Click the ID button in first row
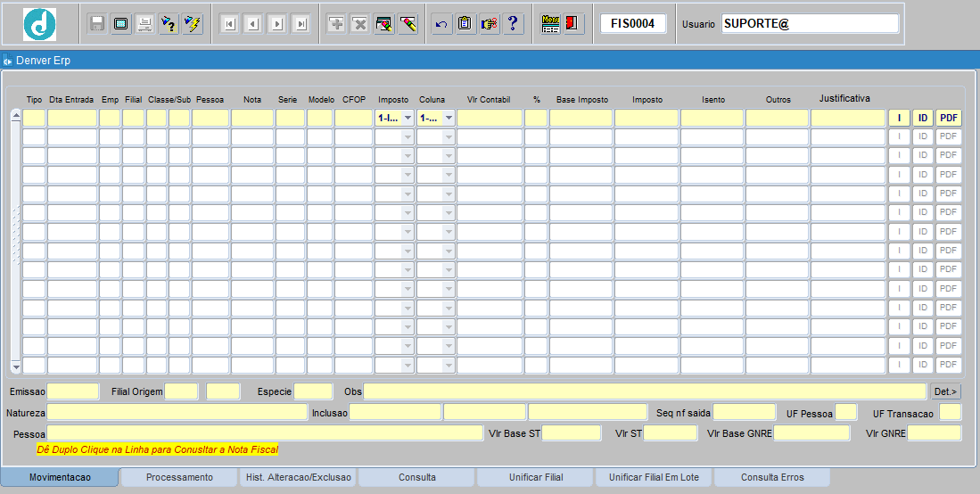This screenshot has width=980, height=494. pyautogui.click(x=923, y=118)
